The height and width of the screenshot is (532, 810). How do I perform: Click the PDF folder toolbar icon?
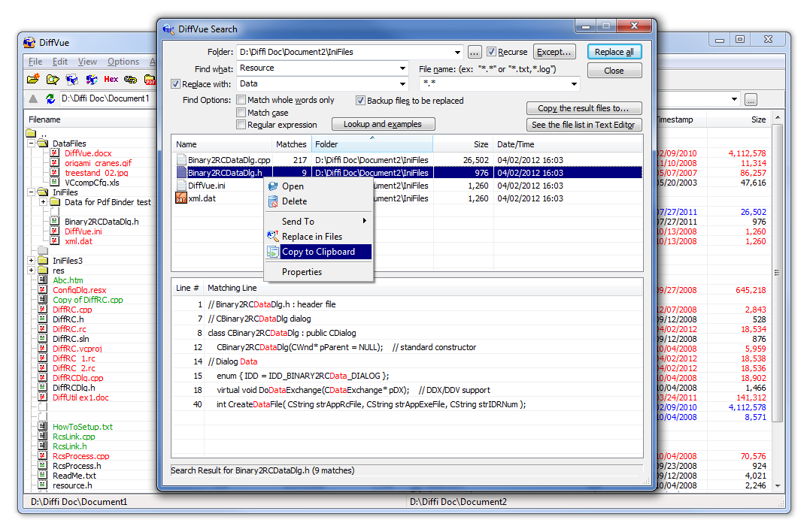pos(150,79)
